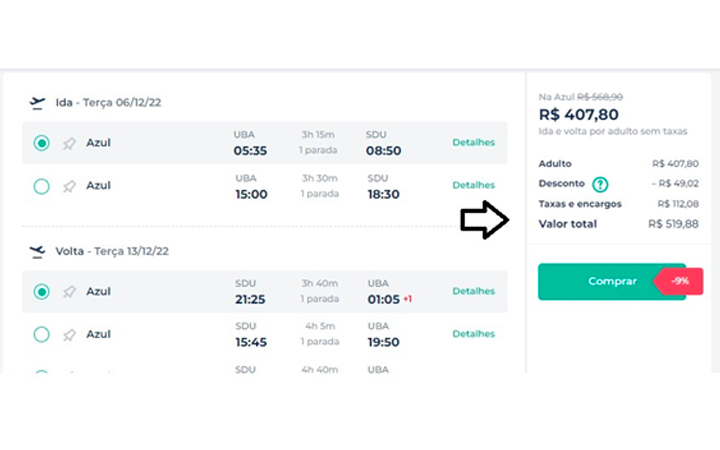
Task: Open Detalhes for the 05:35 outbound flight
Action: [473, 142]
